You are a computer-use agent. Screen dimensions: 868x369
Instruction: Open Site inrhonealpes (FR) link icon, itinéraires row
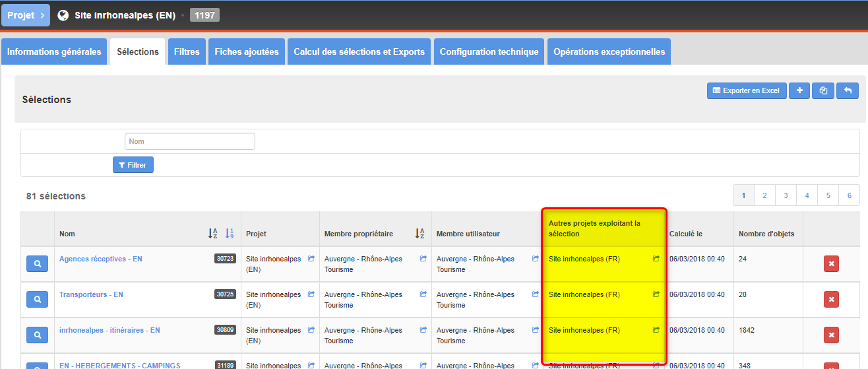pyautogui.click(x=656, y=330)
